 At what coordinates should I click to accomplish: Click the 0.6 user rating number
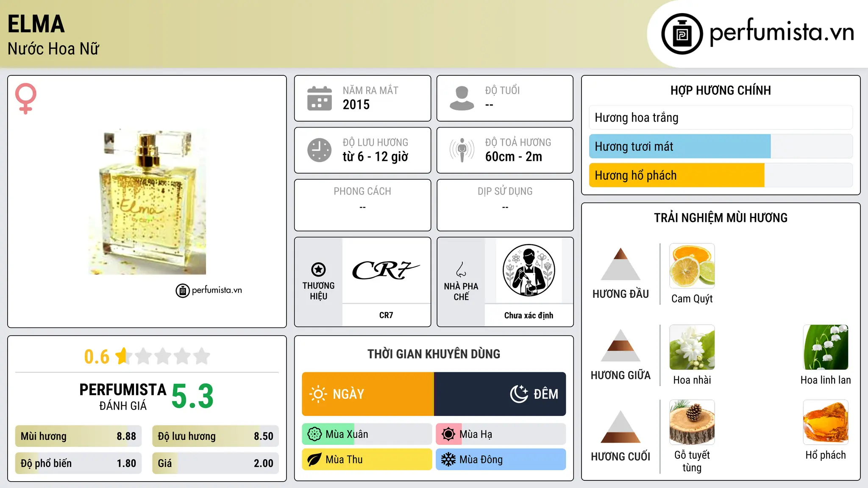pos(97,357)
